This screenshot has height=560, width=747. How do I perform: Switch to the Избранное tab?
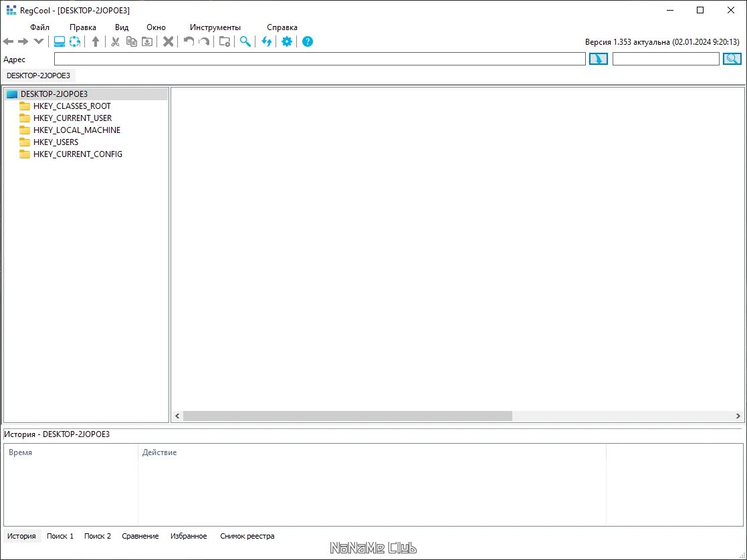[189, 536]
